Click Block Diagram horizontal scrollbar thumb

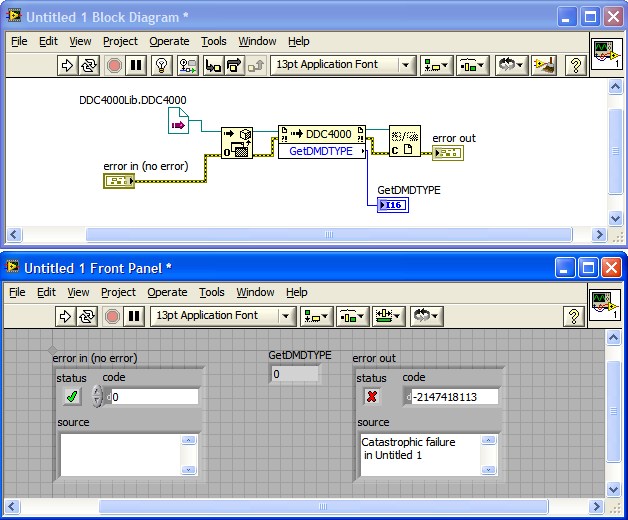329,235
